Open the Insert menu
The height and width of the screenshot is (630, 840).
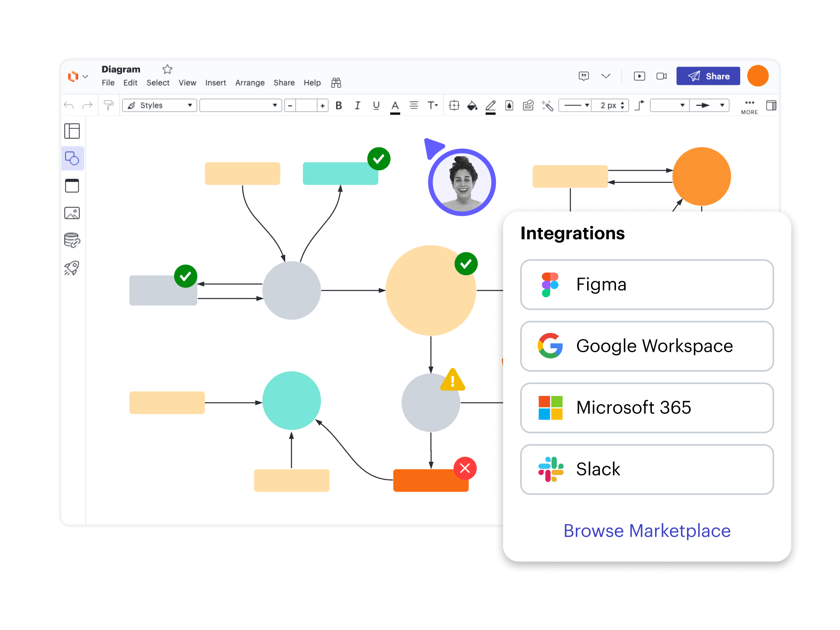click(216, 83)
